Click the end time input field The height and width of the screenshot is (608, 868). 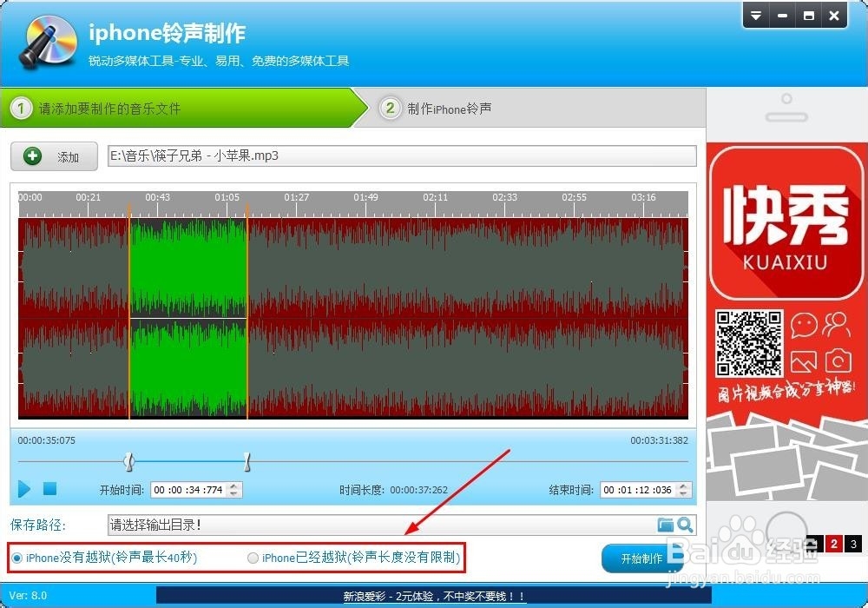(638, 490)
